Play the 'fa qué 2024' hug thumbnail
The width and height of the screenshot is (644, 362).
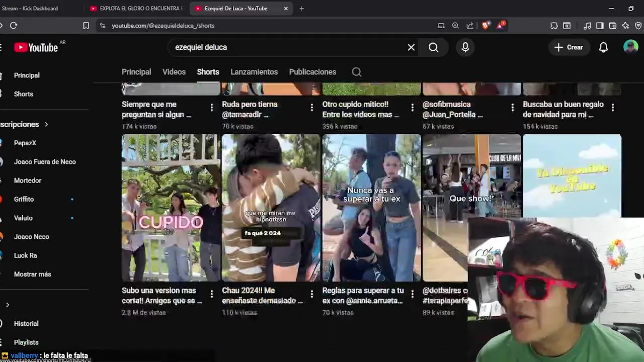point(271,208)
